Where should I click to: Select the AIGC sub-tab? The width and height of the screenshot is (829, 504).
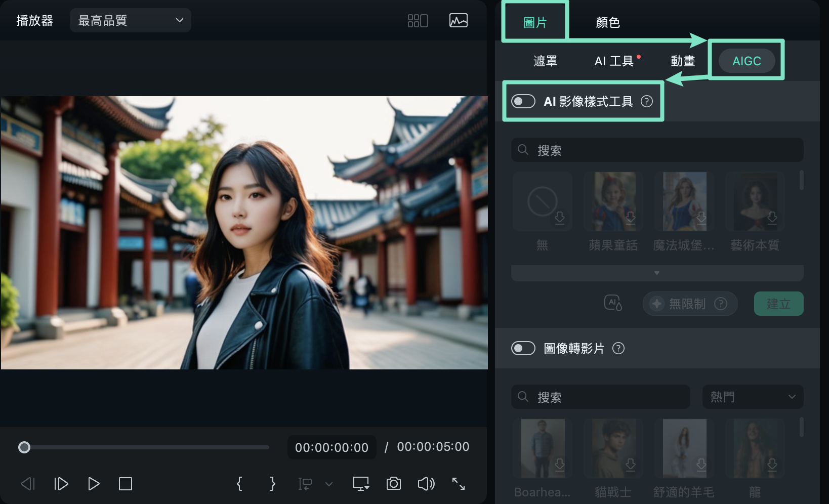click(747, 61)
